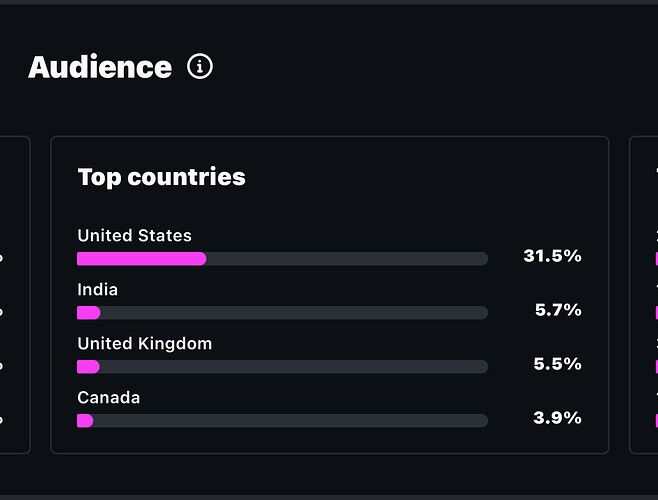
Task: Click the pink United Kingdom bar fill
Action: click(88, 367)
